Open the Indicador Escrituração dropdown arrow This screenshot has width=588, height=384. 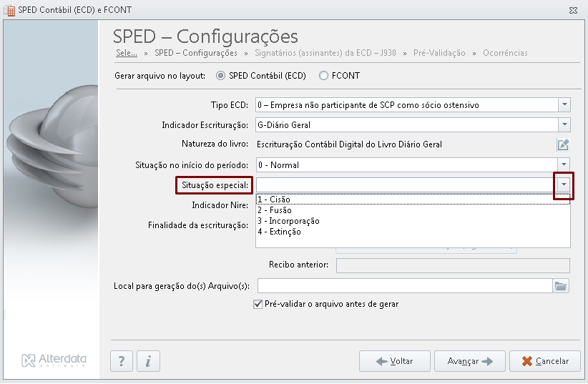pos(564,125)
